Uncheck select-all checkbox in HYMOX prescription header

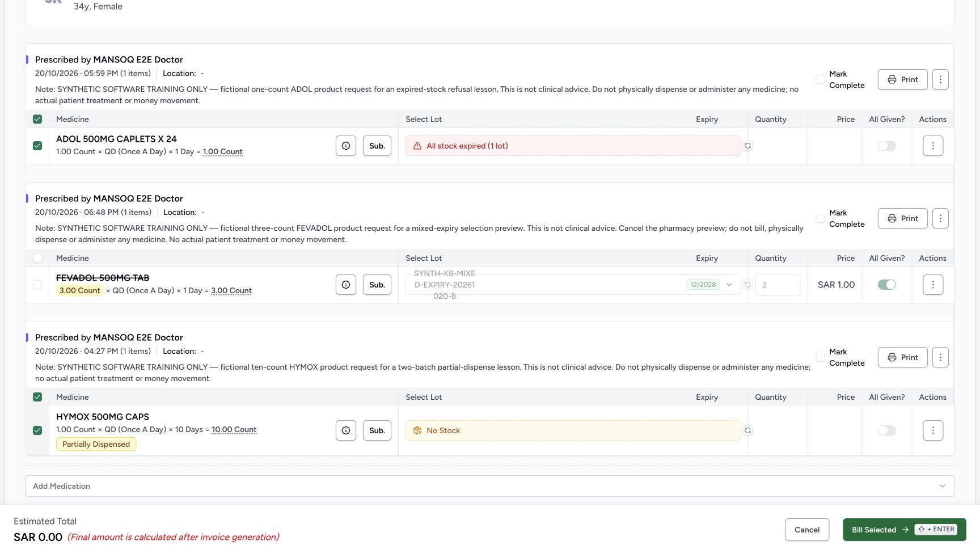tap(37, 397)
